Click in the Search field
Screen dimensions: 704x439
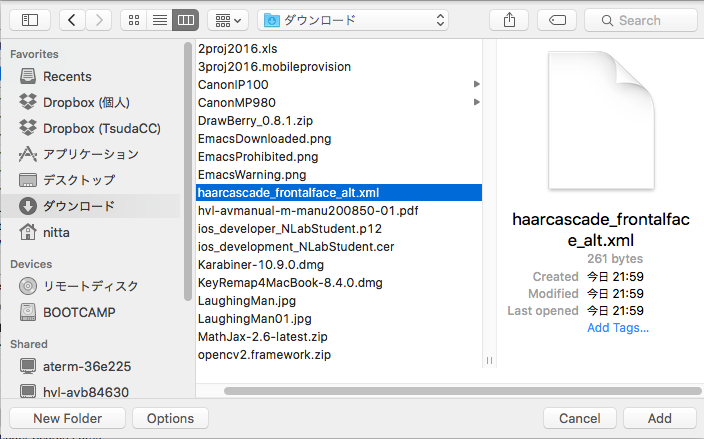point(640,20)
